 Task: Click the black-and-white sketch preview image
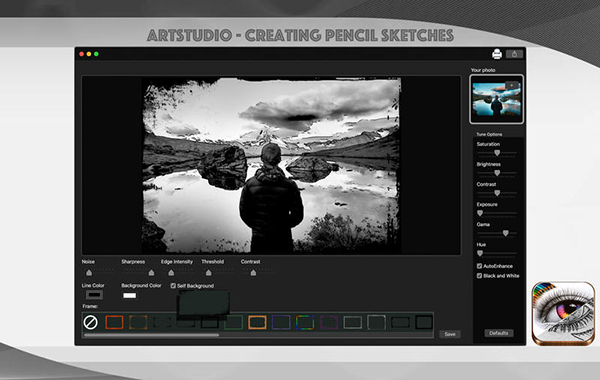[271, 165]
